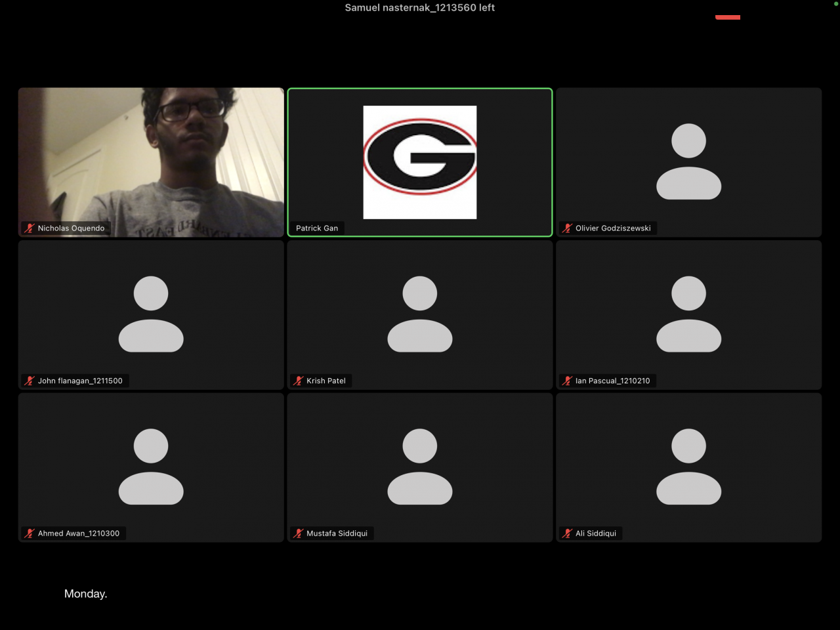
Task: Tap Nicholas Oquendo's live video feed
Action: (x=151, y=162)
